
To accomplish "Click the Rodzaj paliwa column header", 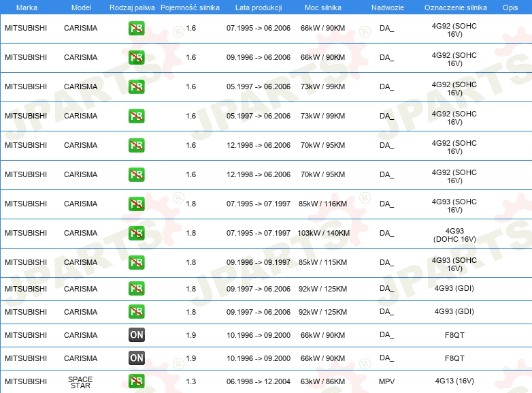I will click(x=132, y=7).
